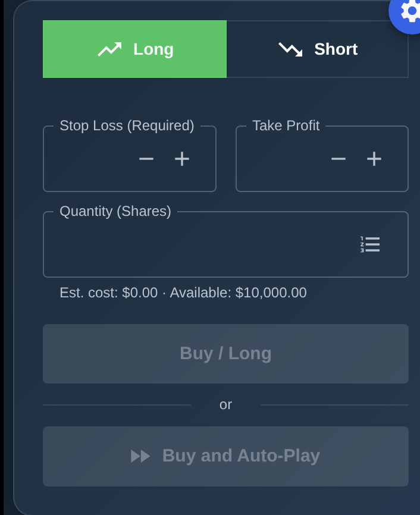Click the 'or' divider between buy options
The image size is (420, 515).
pyautogui.click(x=225, y=404)
